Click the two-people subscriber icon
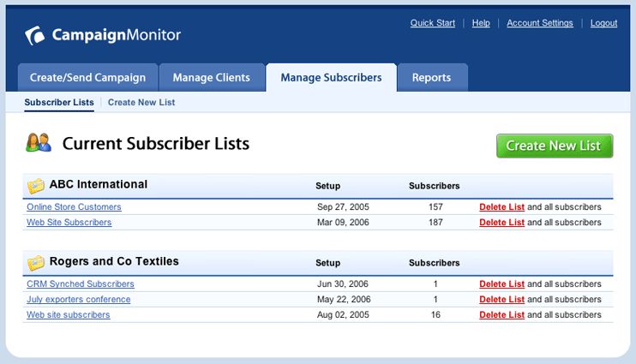Viewport: 636px width, 364px height. pyautogui.click(x=39, y=143)
